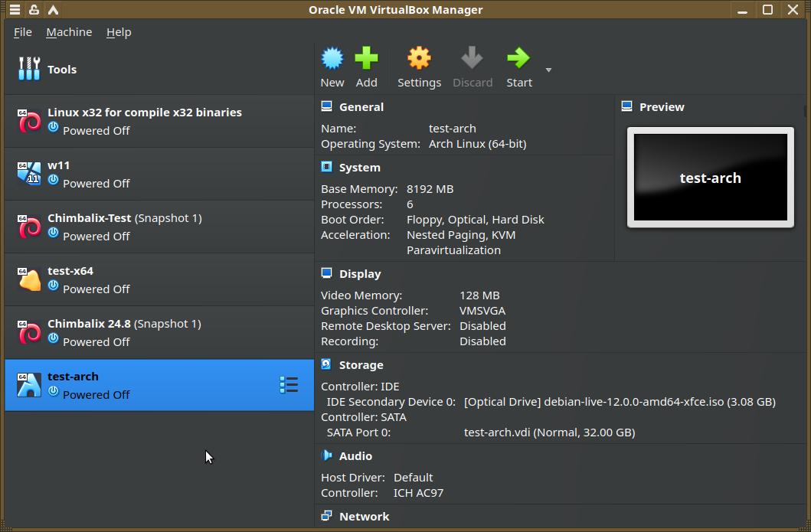Click the ICH AC97 audio controller value
Image resolution: width=811 pixels, height=532 pixels.
click(x=418, y=493)
